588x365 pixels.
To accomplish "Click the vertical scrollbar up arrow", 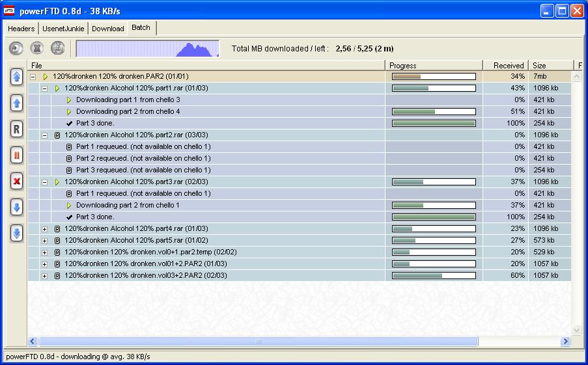I will [x=576, y=77].
